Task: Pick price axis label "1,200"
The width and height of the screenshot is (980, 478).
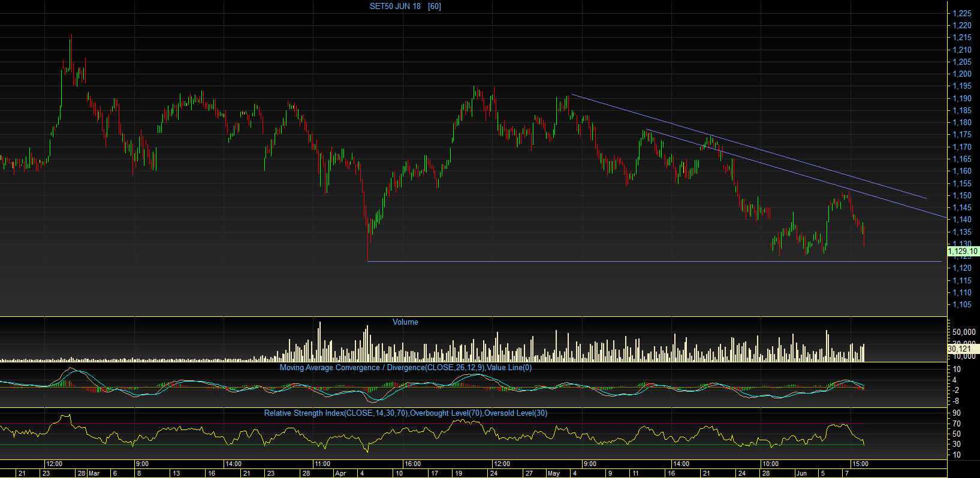Action: tap(962, 74)
